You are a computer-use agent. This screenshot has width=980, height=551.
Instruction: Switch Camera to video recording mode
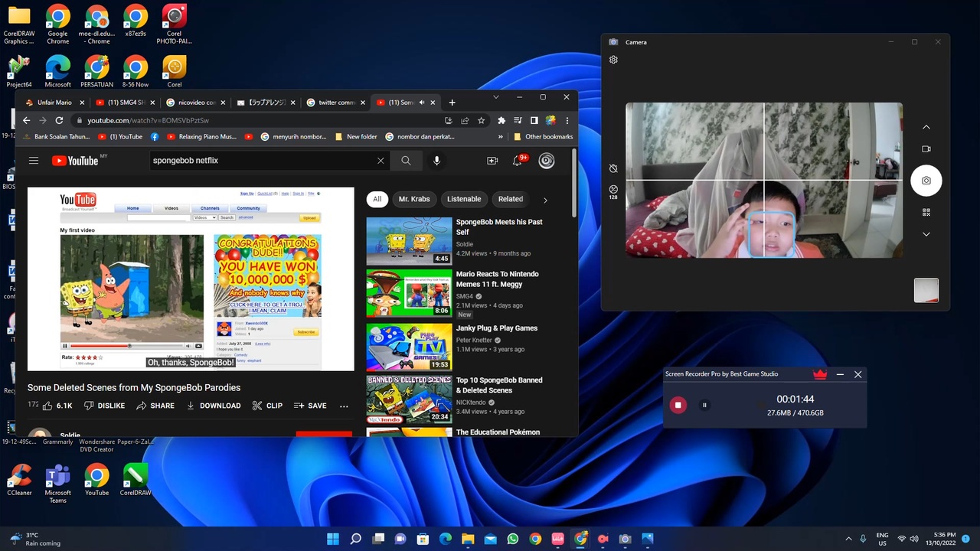(926, 149)
